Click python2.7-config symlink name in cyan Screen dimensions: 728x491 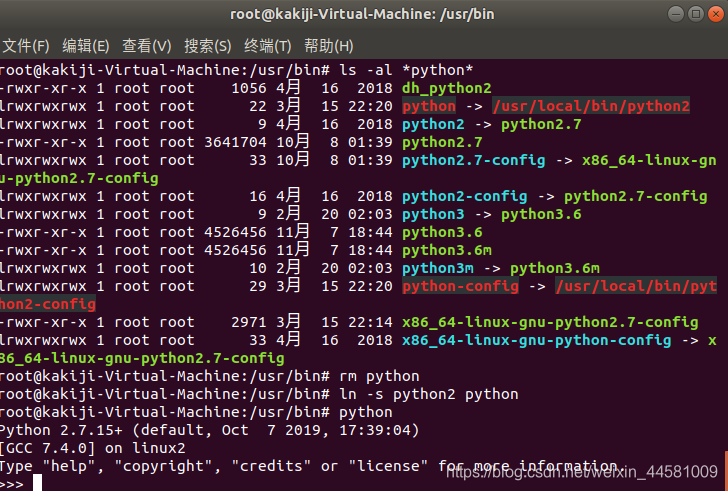(x=474, y=161)
